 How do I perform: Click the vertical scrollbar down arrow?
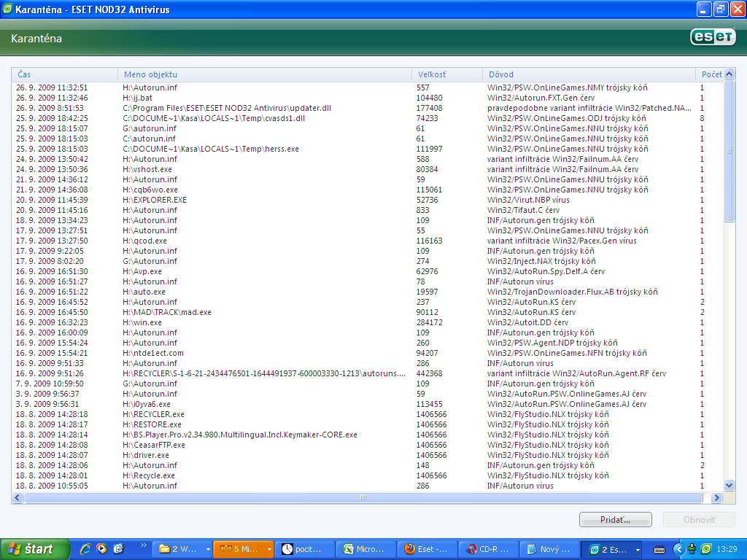point(729,486)
